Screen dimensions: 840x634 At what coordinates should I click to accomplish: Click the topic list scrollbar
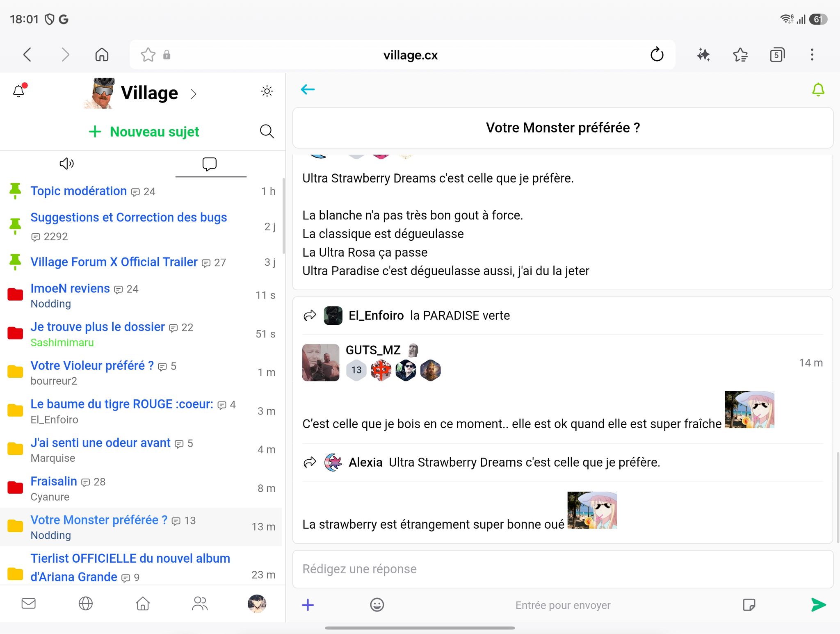click(x=283, y=216)
